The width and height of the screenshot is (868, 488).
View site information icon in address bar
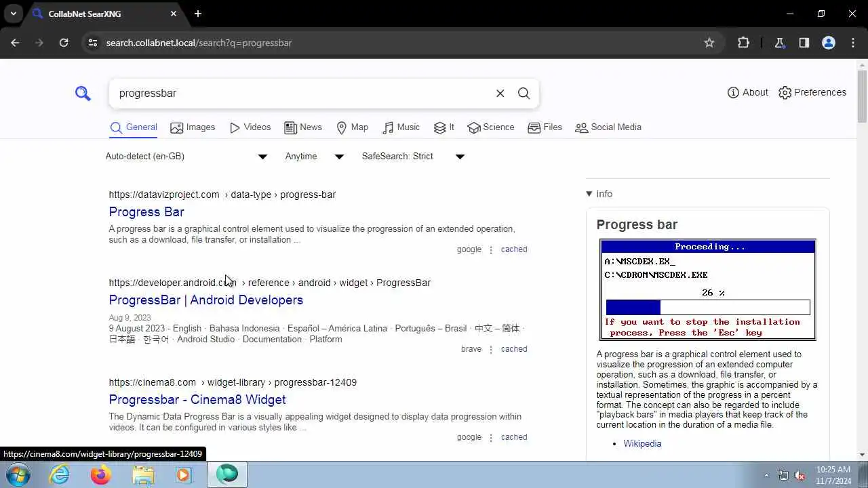tap(93, 43)
